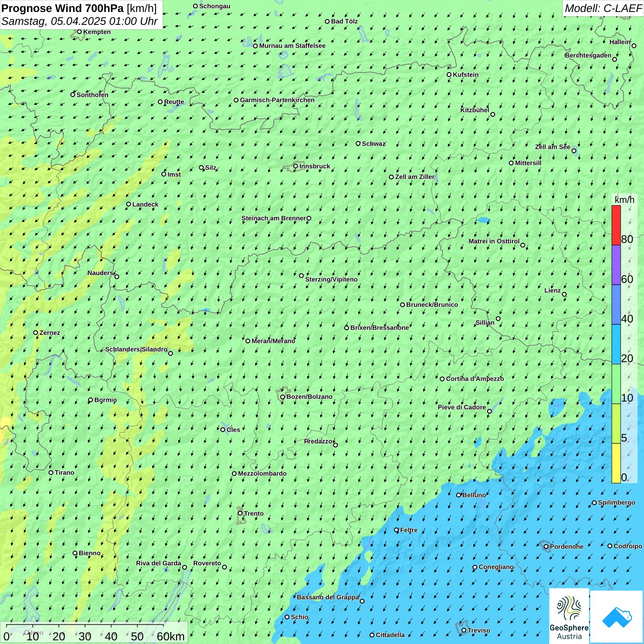
Task: Click the 'Modell: C-LAEF' label
Action: 603,8
